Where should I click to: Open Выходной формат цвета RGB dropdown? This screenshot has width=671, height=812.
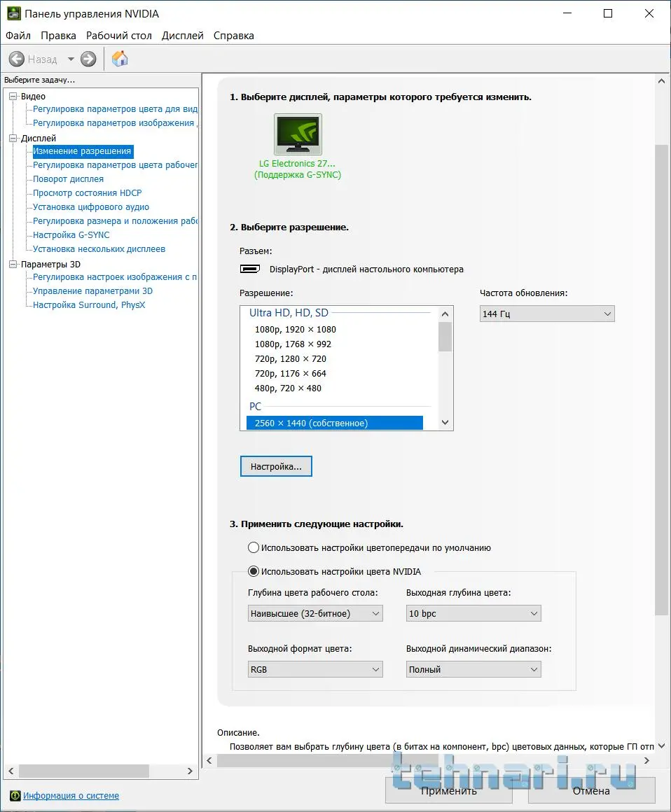coord(315,669)
